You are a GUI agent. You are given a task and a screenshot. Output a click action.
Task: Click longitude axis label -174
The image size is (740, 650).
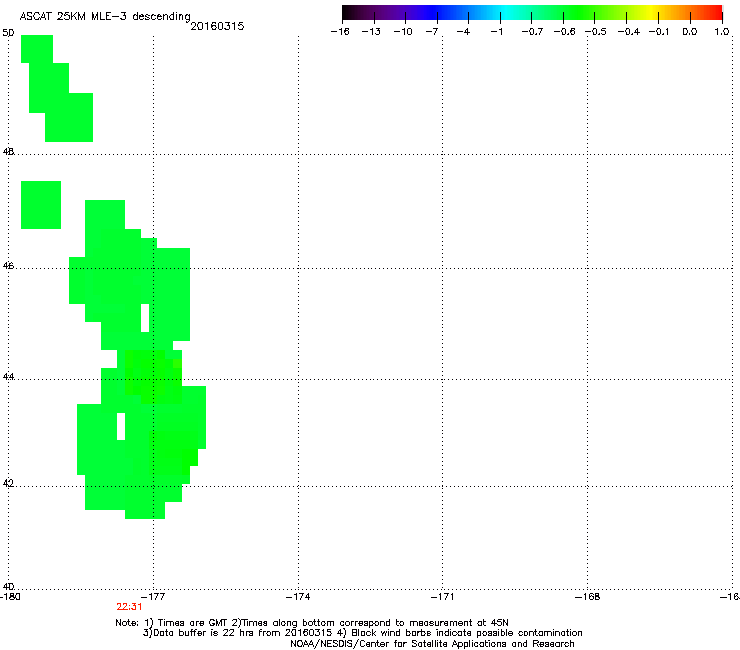click(x=299, y=597)
